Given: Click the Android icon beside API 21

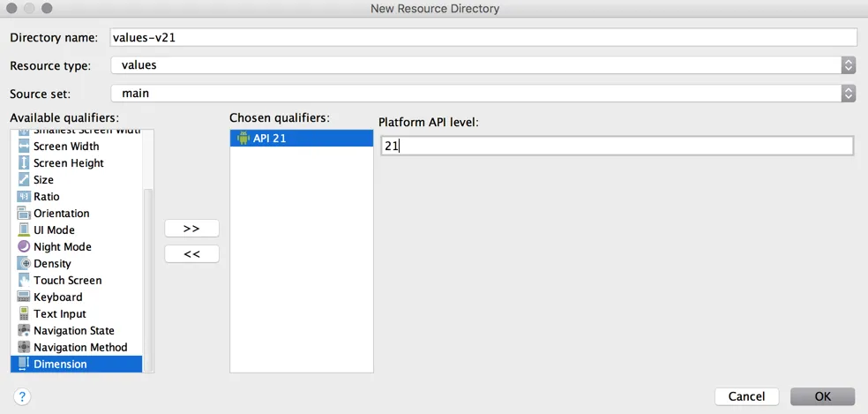Looking at the screenshot, I should [243, 139].
